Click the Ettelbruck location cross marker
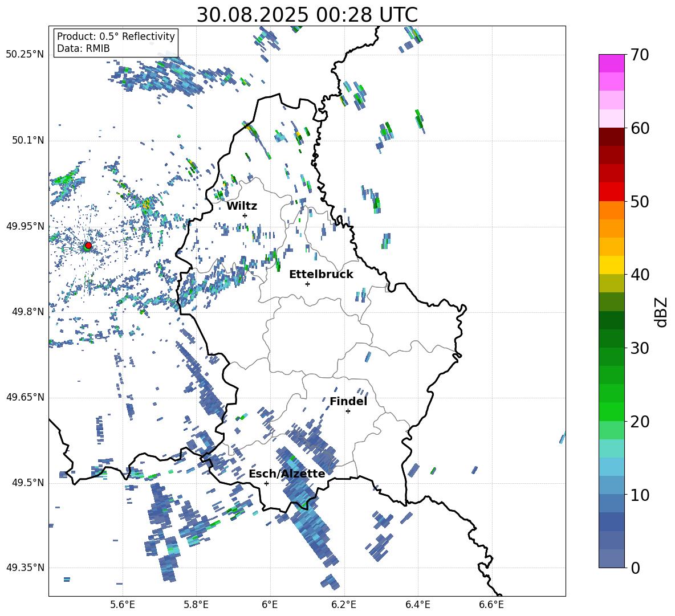This screenshot has height=616, width=675. point(307,284)
